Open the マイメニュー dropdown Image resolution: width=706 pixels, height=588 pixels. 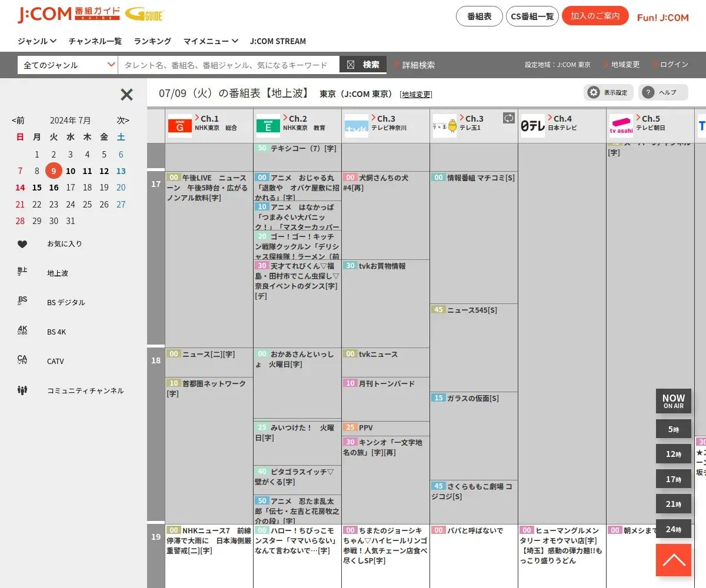(211, 41)
